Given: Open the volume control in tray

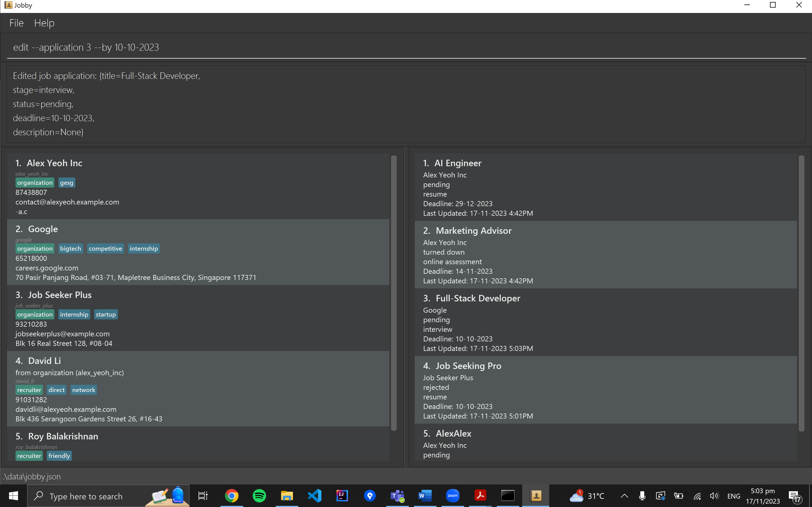Looking at the screenshot, I should 714,496.
